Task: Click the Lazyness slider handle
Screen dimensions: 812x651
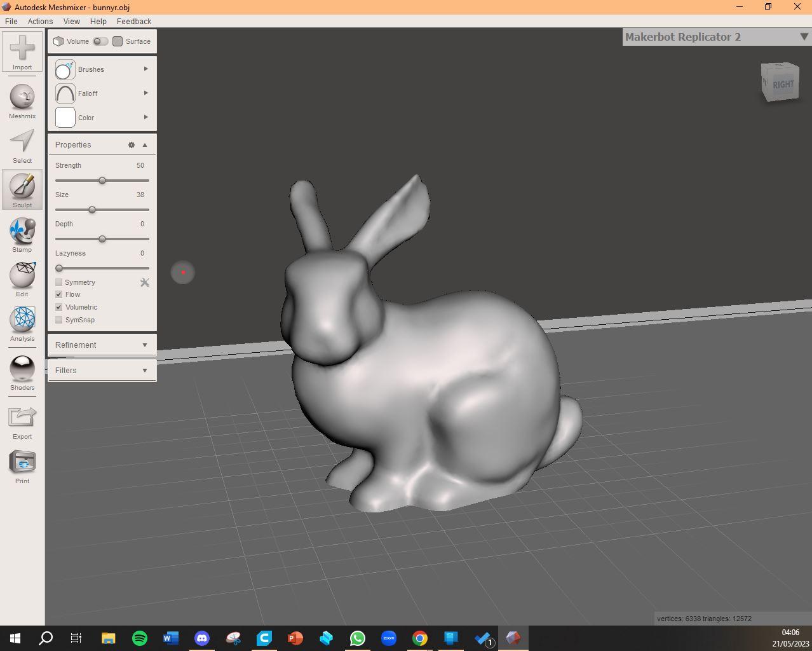Action: [59, 268]
